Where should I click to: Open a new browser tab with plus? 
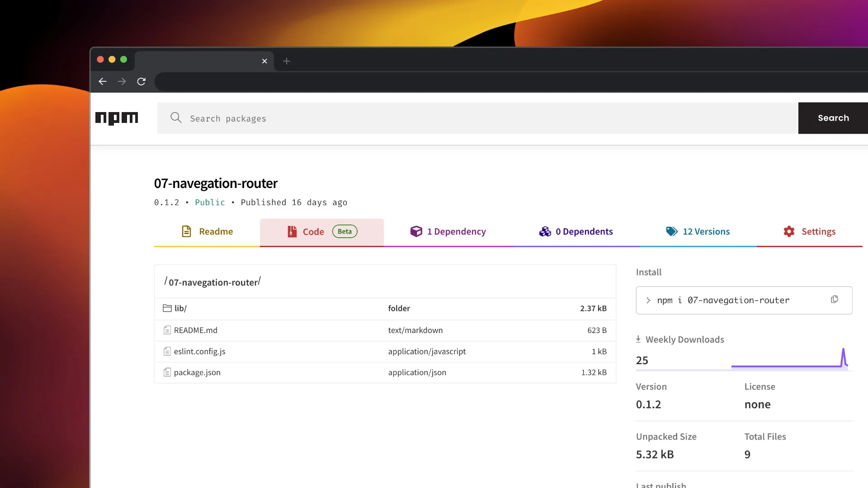point(287,61)
